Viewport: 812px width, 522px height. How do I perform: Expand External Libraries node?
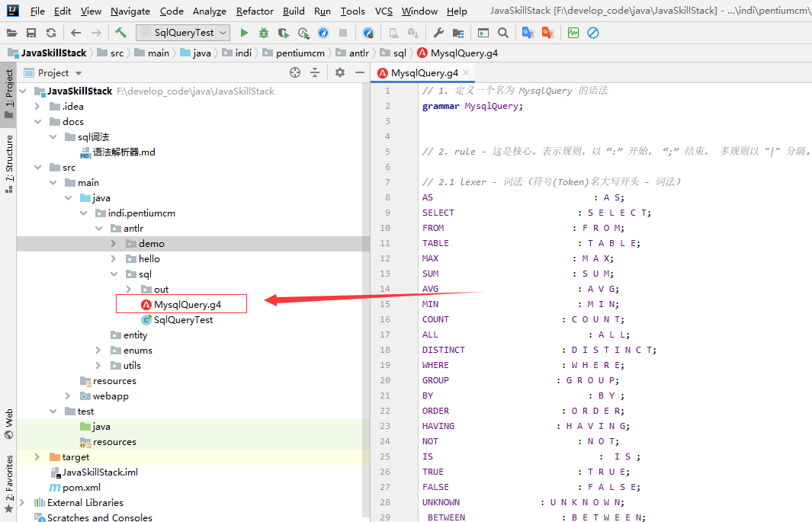pos(23,502)
